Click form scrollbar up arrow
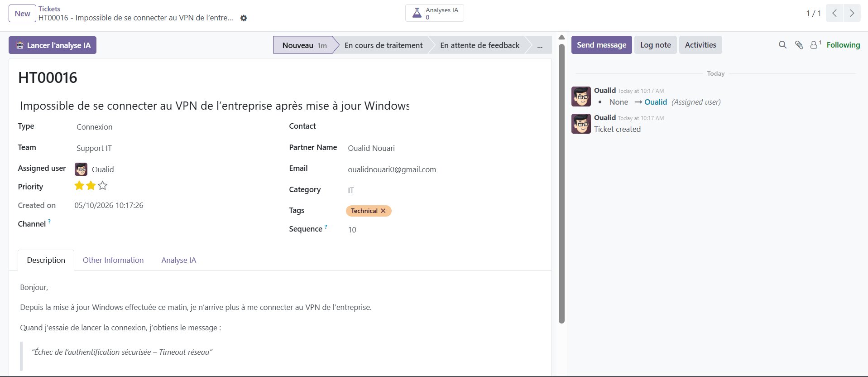 (x=561, y=37)
